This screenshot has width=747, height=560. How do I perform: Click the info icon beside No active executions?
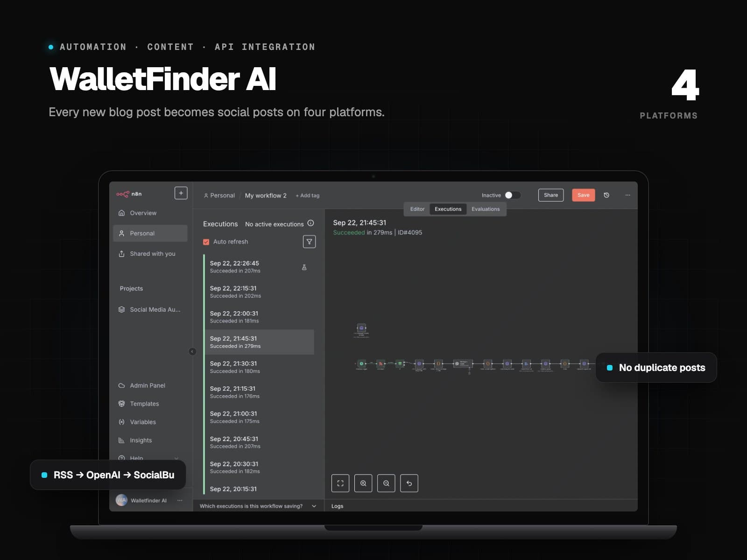coord(310,223)
